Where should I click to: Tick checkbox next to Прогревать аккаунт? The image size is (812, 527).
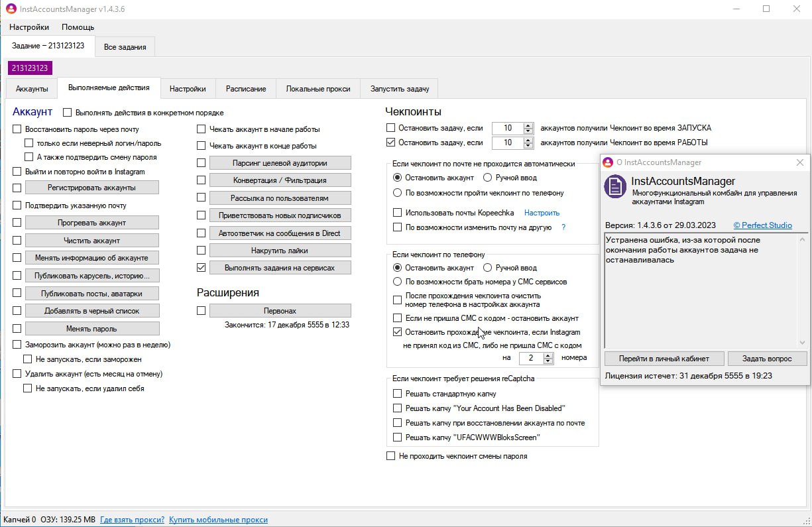click(17, 223)
